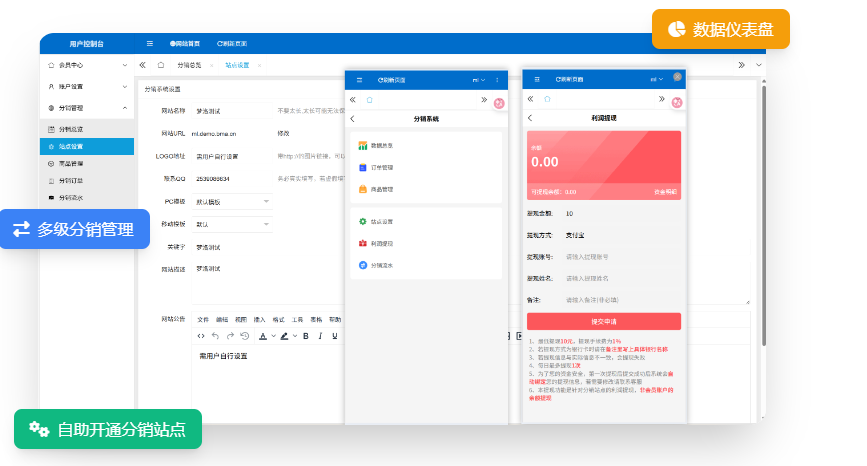867x466 pixels.
Task: Open the text color picker in the editor toolbar
Action: 264,336
